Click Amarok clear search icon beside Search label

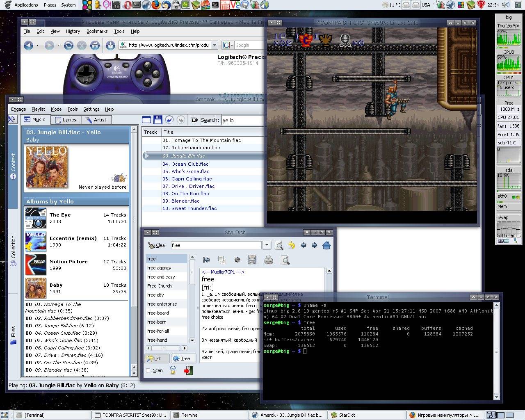coord(195,120)
